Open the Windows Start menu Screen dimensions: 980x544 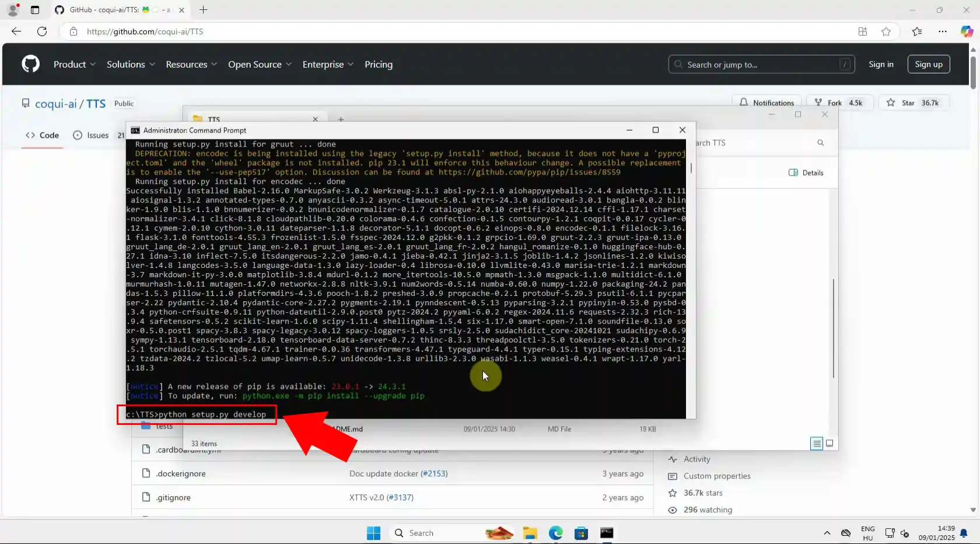click(x=374, y=533)
